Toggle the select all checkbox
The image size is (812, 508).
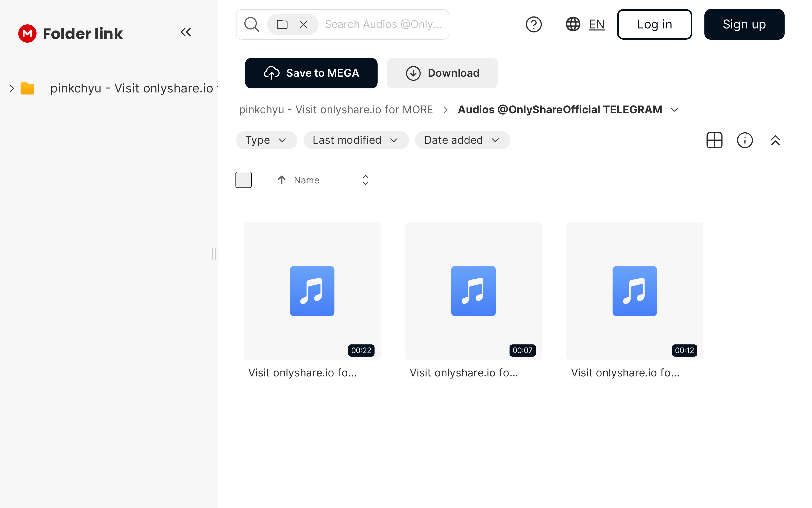(x=244, y=180)
